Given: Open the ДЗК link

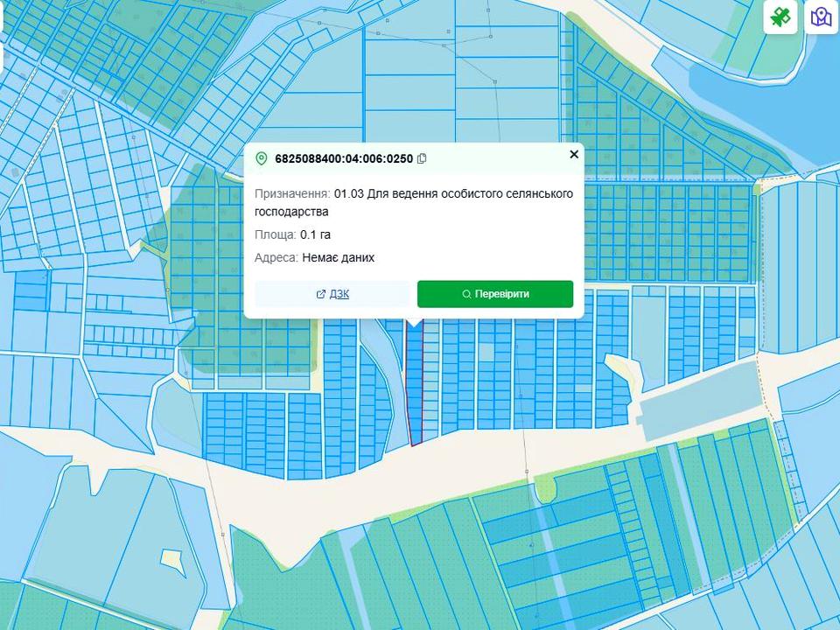Looking at the screenshot, I should coord(332,294).
